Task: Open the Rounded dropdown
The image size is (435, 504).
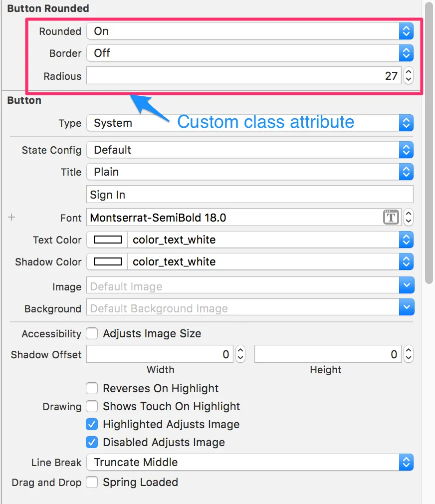Action: (406, 31)
